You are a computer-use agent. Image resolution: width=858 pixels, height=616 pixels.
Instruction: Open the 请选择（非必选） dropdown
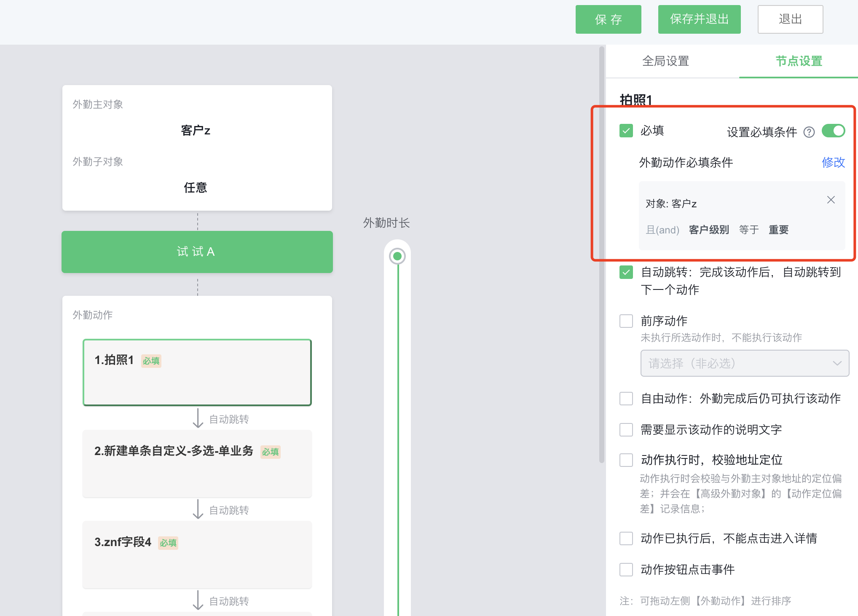click(x=744, y=363)
